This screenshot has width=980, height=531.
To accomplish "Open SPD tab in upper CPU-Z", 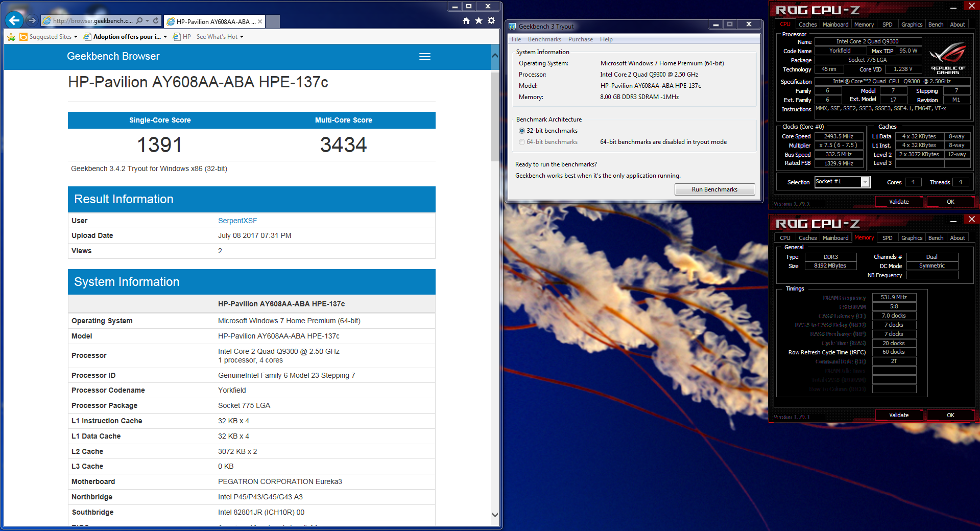I will click(x=888, y=25).
